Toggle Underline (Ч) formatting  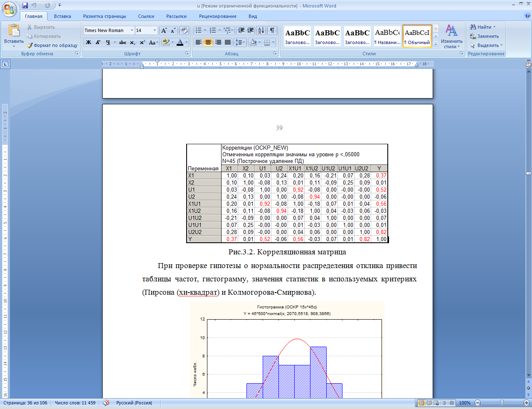pyautogui.click(x=108, y=42)
